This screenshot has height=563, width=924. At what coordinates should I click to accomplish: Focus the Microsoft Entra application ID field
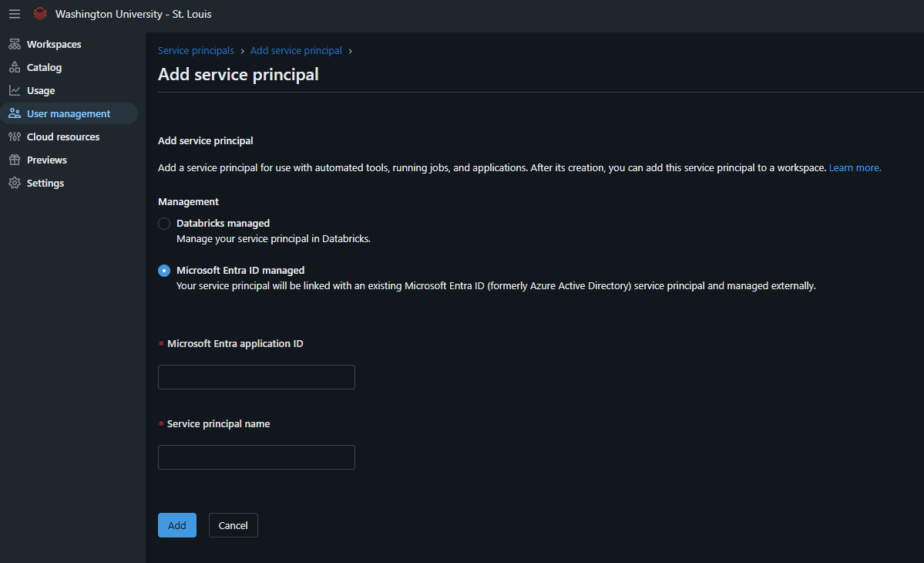coord(257,377)
